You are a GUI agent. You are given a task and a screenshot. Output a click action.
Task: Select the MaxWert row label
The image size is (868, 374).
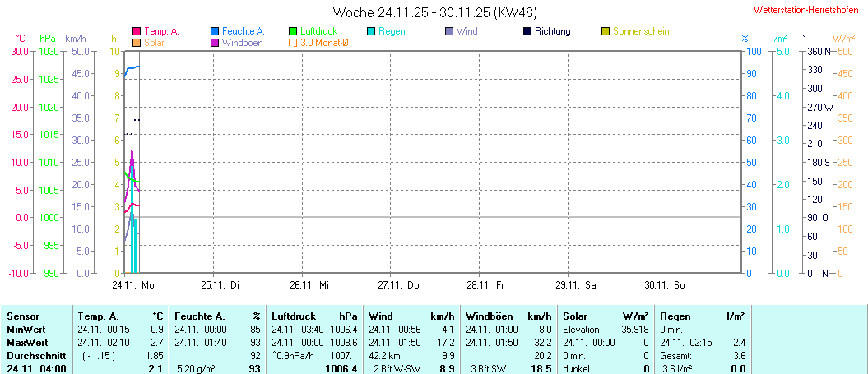click(28, 342)
